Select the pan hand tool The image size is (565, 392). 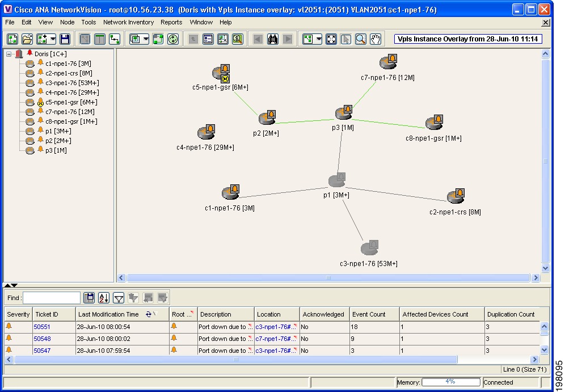[x=376, y=39]
